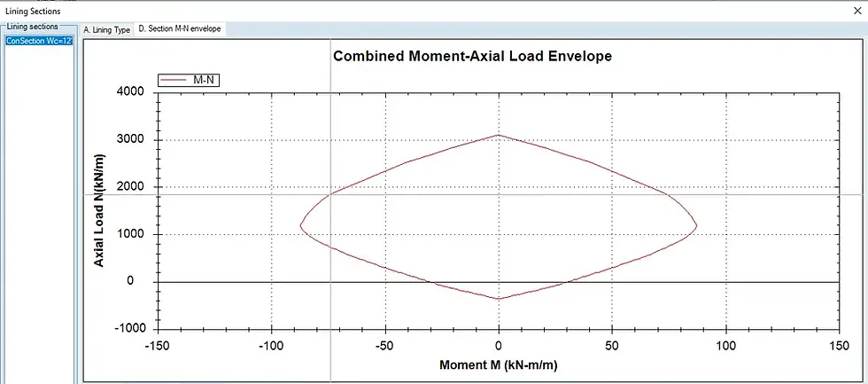
Task: Open the D. Section M-N envelope tab
Action: click(x=180, y=29)
